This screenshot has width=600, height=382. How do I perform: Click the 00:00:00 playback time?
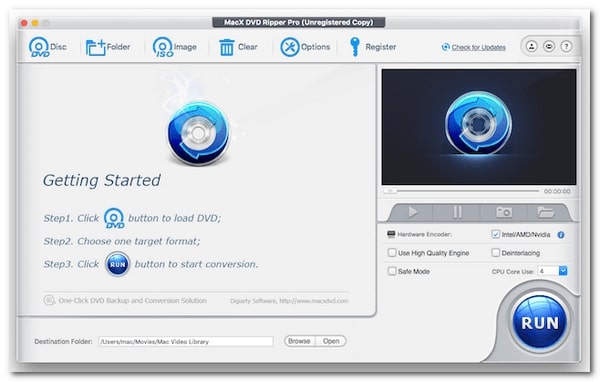pos(557,191)
